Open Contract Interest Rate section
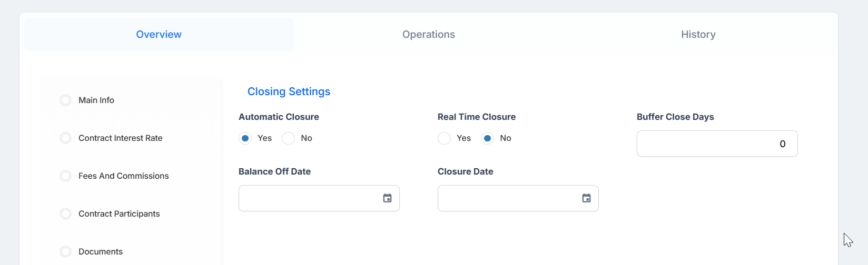The height and width of the screenshot is (265, 868). pos(121,138)
